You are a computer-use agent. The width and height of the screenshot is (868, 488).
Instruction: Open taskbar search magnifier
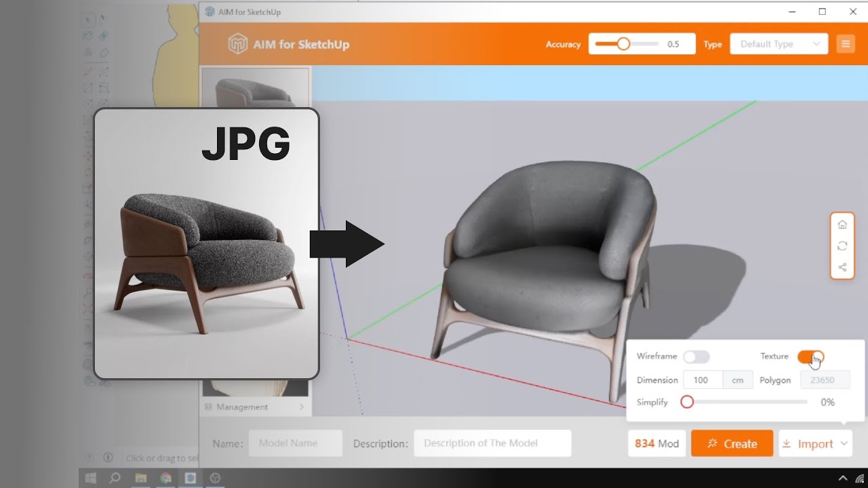tap(115, 479)
